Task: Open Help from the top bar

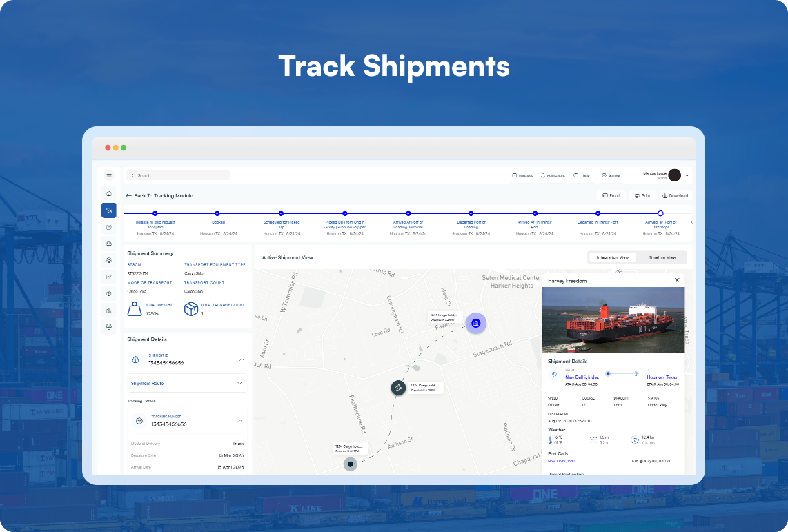Action: (582, 176)
